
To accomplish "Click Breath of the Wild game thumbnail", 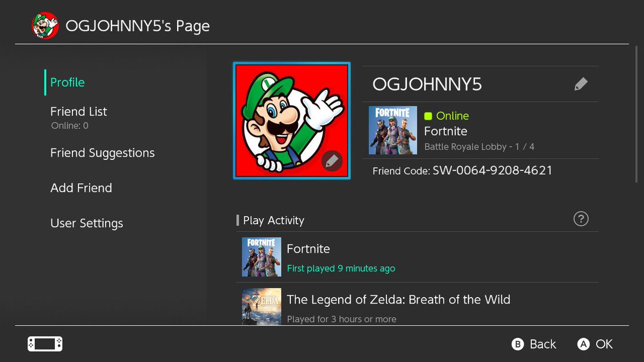I will [x=261, y=306].
